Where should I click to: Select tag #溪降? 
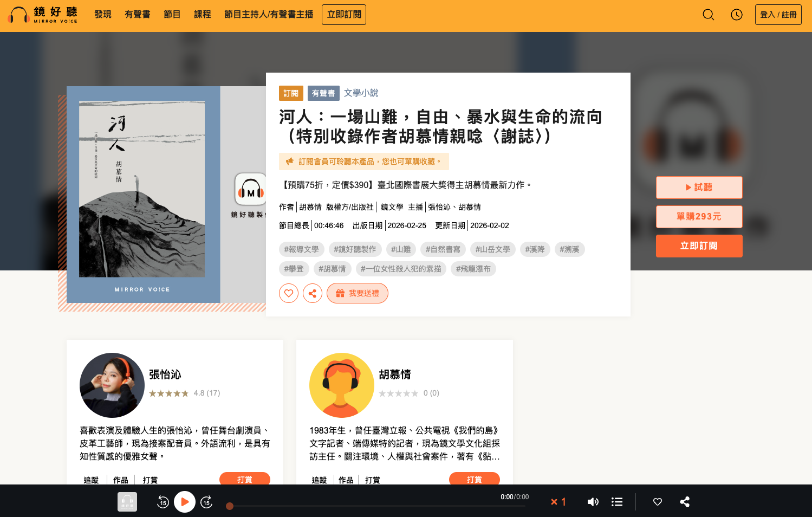(535, 249)
